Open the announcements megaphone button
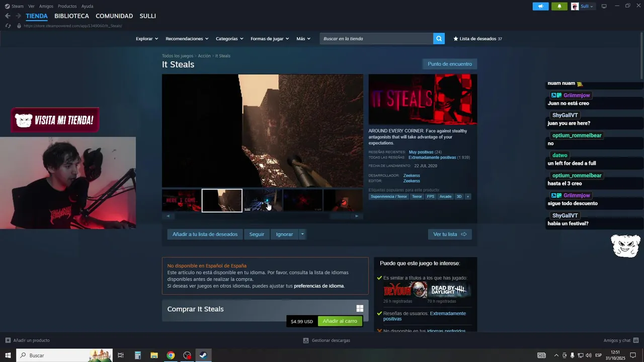644x362 pixels. click(540, 6)
